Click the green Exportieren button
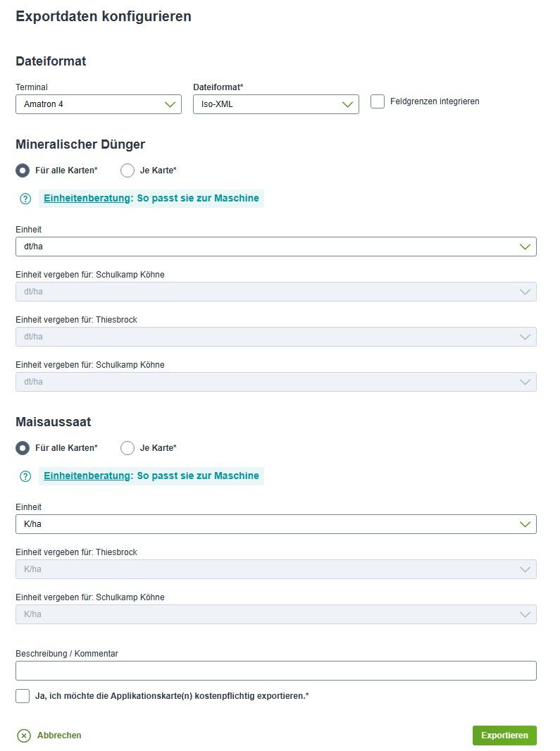Image resolution: width=560 pixels, height=751 pixels. point(504,736)
